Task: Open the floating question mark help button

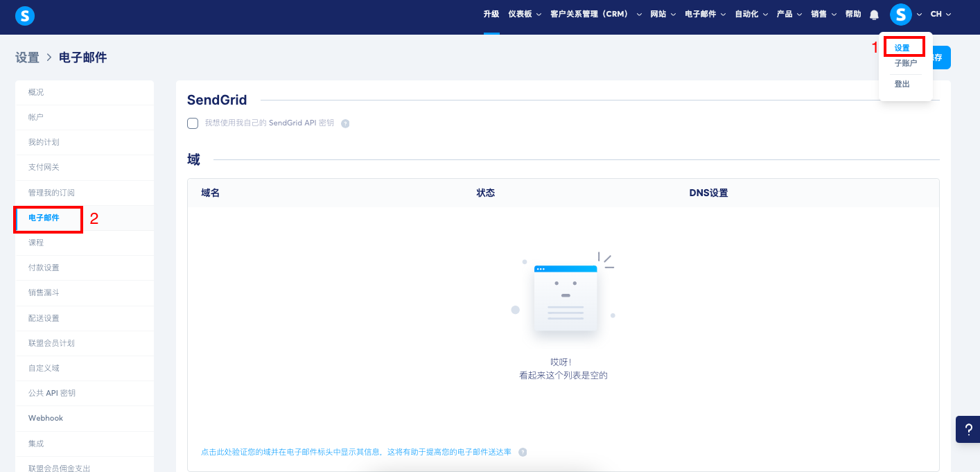Action: [x=968, y=429]
